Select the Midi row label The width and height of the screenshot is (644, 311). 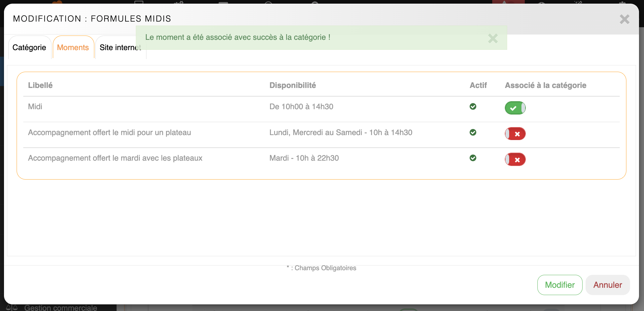35,107
